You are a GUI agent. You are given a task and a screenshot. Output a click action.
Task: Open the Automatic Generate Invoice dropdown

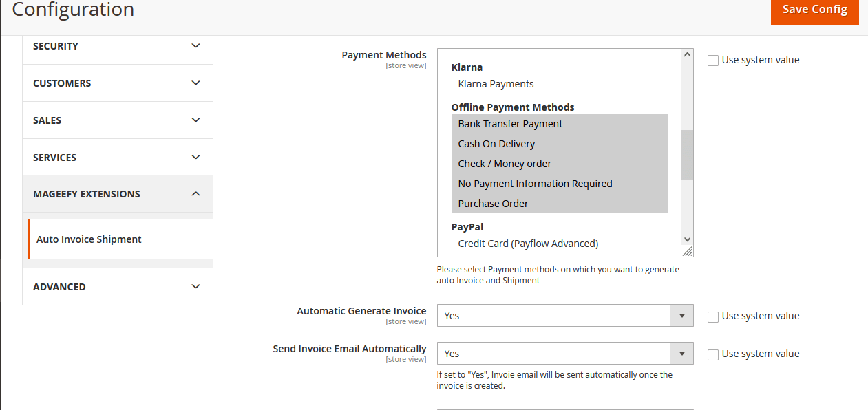tap(564, 316)
